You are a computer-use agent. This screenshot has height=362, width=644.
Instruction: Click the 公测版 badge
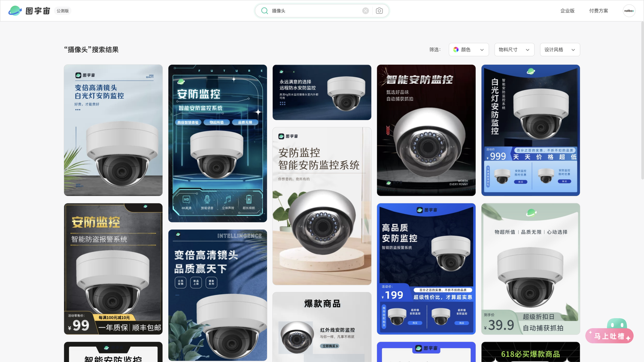coord(63,11)
